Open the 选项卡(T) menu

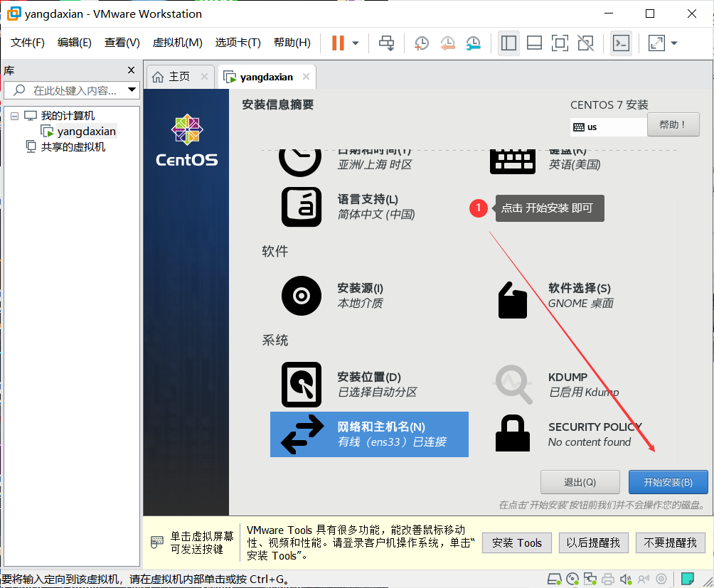pyautogui.click(x=238, y=43)
